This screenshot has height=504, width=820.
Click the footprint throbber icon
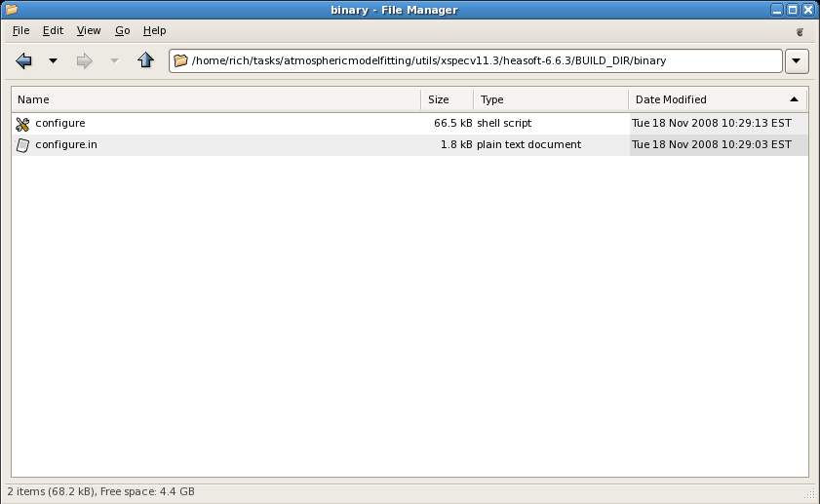click(800, 31)
